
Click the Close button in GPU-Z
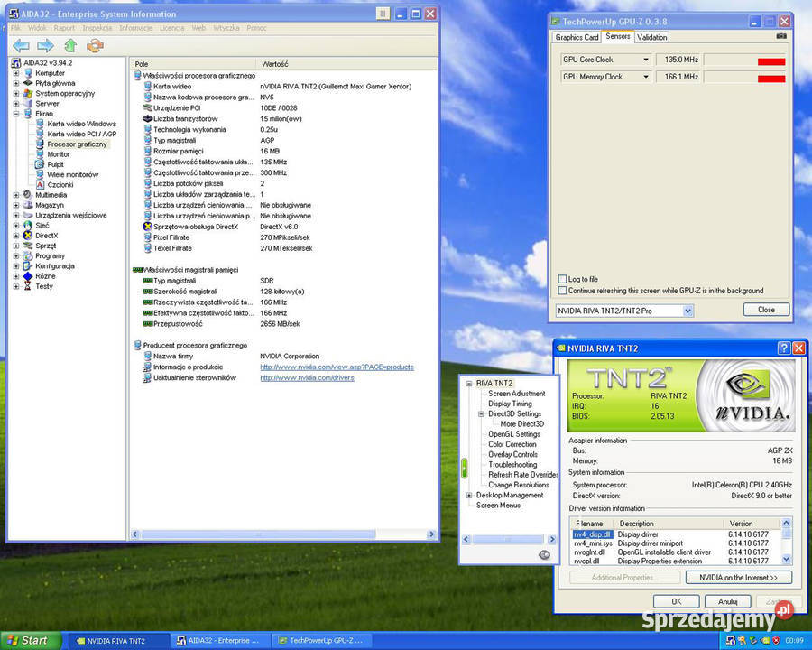pos(766,310)
